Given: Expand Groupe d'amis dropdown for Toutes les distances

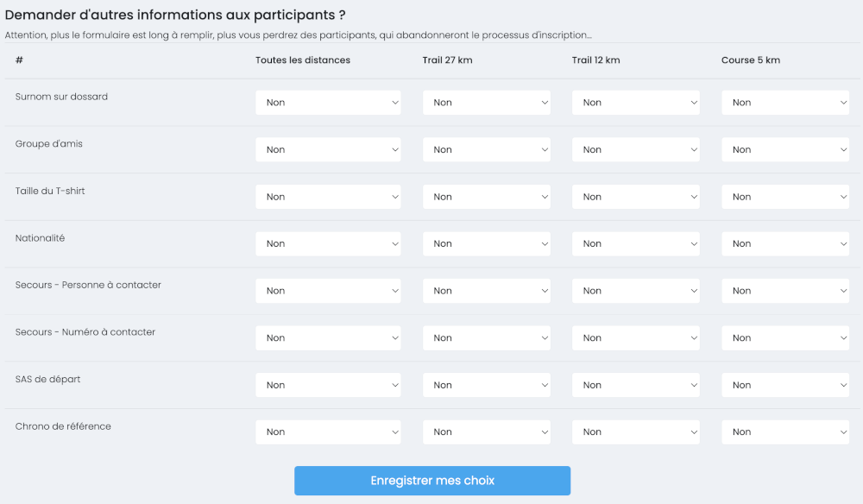Looking at the screenshot, I should [x=328, y=150].
